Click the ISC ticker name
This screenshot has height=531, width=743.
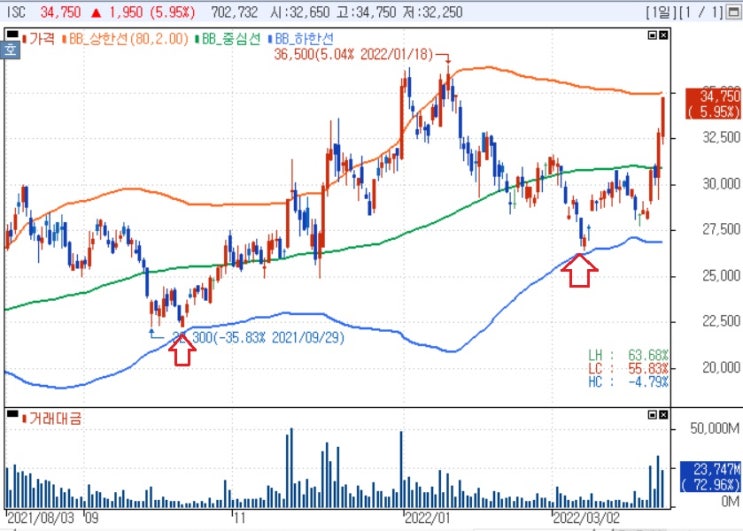(17, 12)
